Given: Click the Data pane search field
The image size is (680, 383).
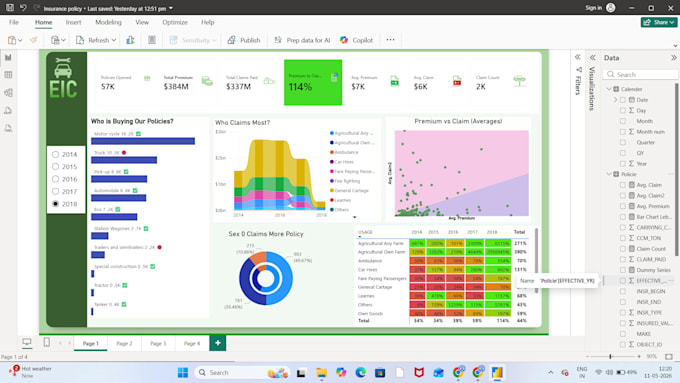Looking at the screenshot, I should [641, 75].
